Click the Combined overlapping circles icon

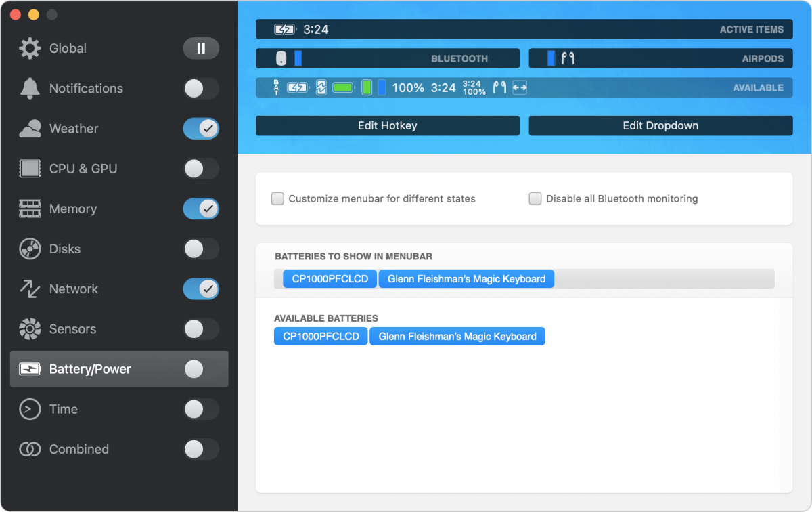click(30, 449)
